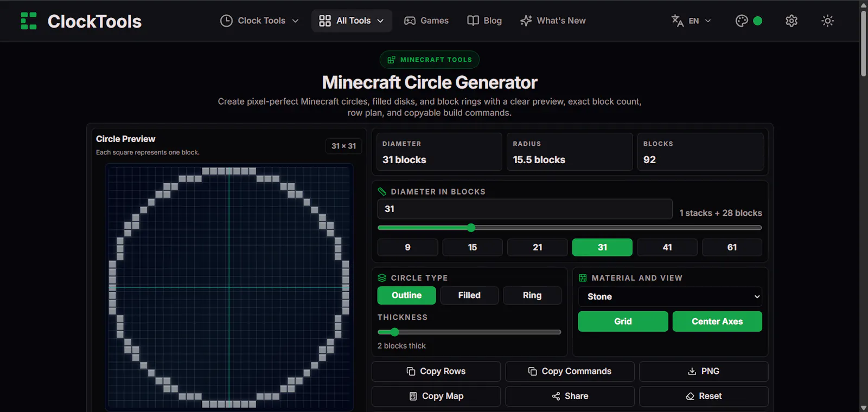This screenshot has height=412, width=868.
Task: Toggle the Center Axes view button
Action: point(717,321)
